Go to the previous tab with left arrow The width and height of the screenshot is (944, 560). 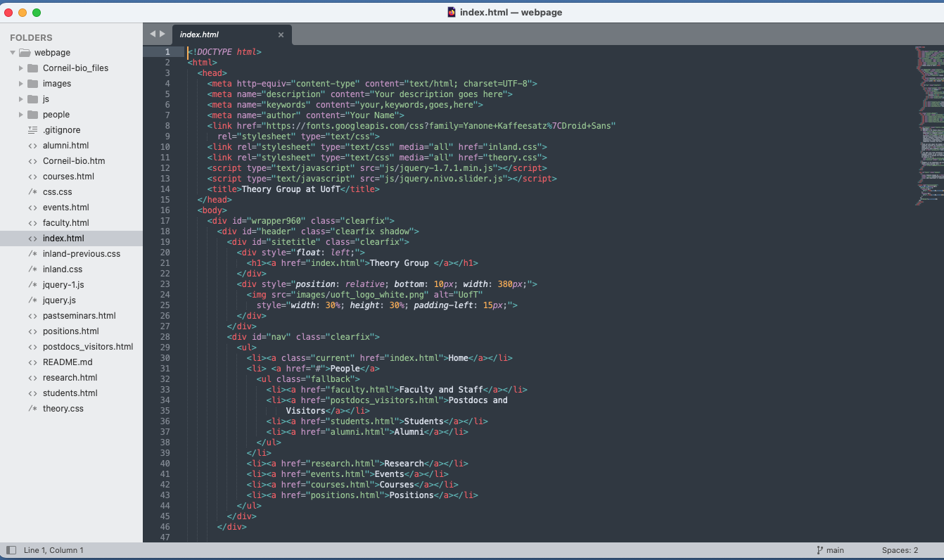(152, 34)
